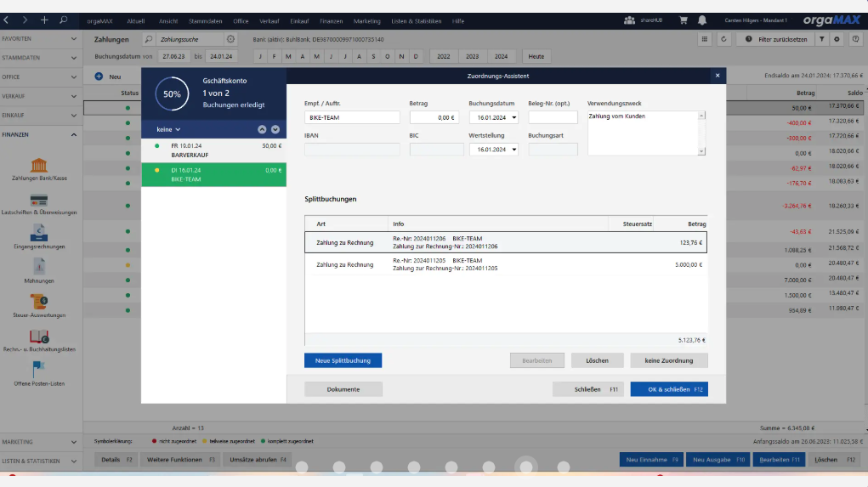Screen dimensions: 868x487
Task: Toggle the 2024 year filter
Action: click(x=501, y=56)
